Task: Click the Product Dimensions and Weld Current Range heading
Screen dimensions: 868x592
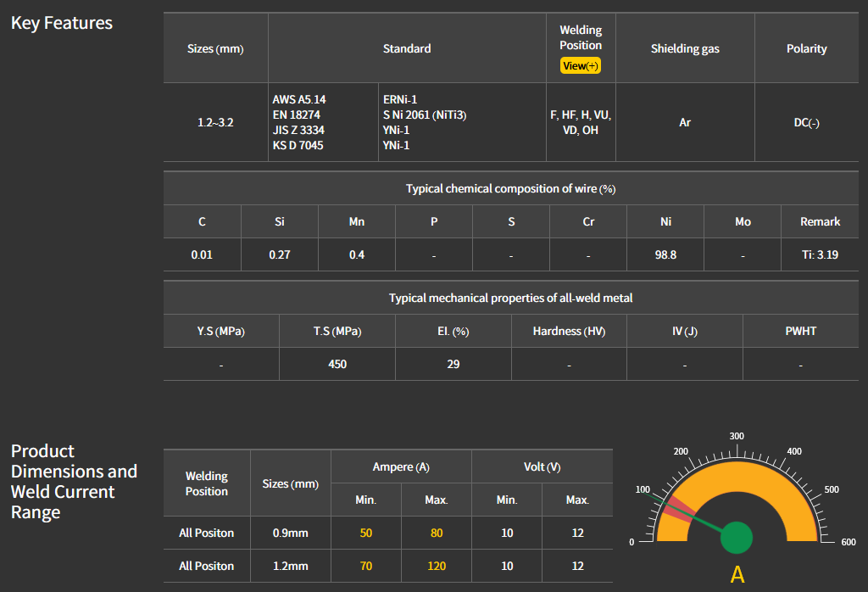Action: click(x=74, y=482)
